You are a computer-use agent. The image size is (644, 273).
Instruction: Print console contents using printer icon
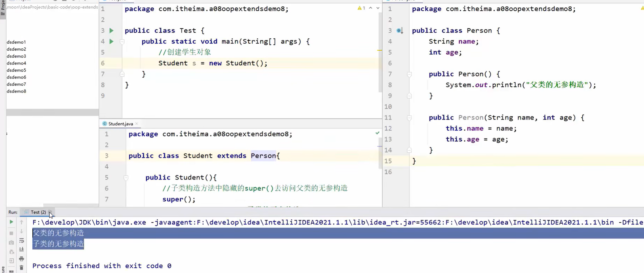(x=21, y=259)
